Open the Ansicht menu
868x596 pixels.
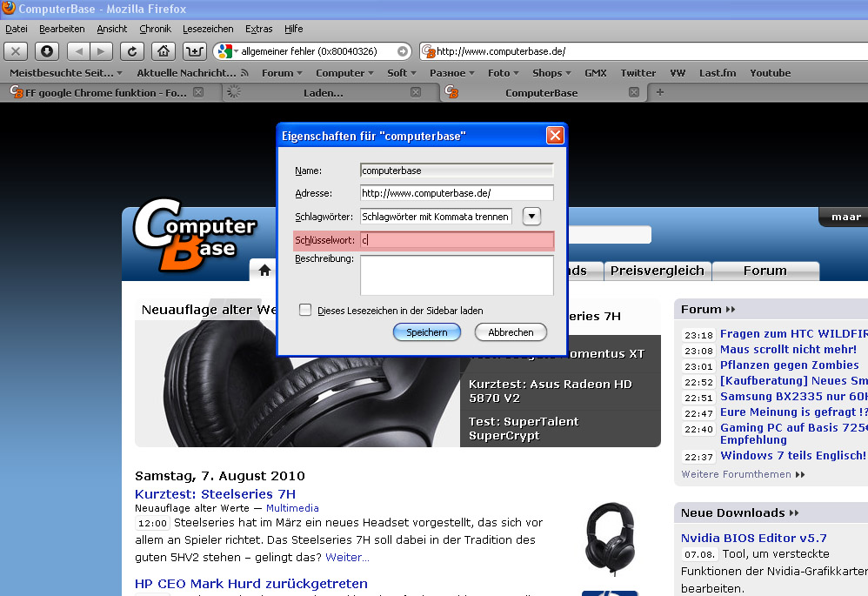click(112, 29)
